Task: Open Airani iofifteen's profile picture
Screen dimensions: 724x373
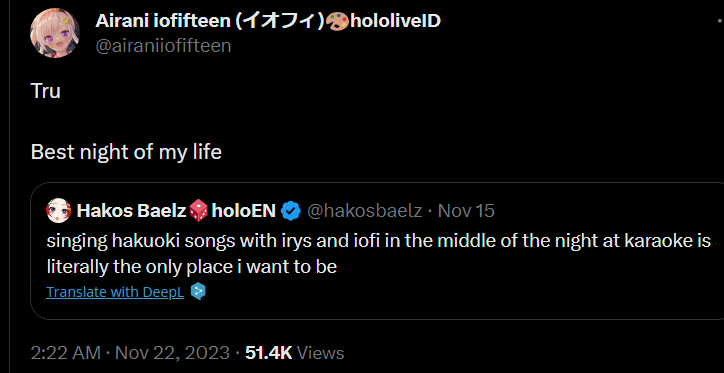Action: point(54,33)
